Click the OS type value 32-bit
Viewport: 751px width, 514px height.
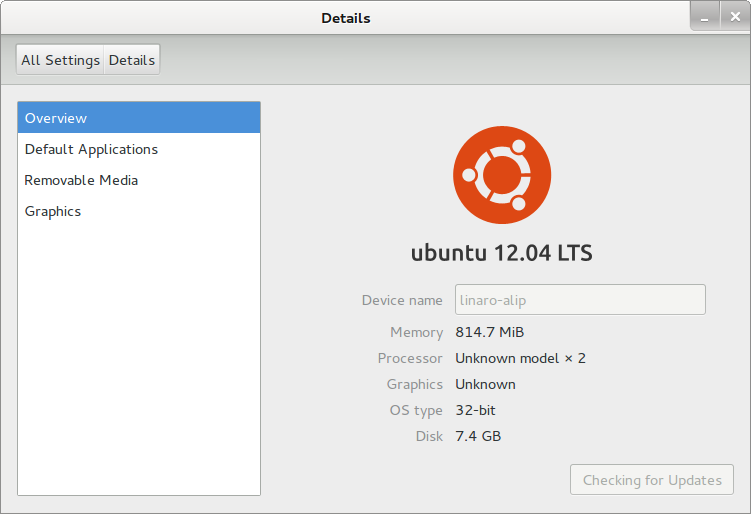click(x=475, y=410)
